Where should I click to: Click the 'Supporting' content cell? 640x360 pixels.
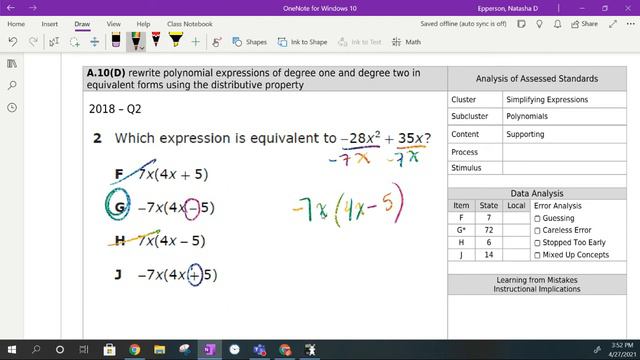tap(564, 134)
